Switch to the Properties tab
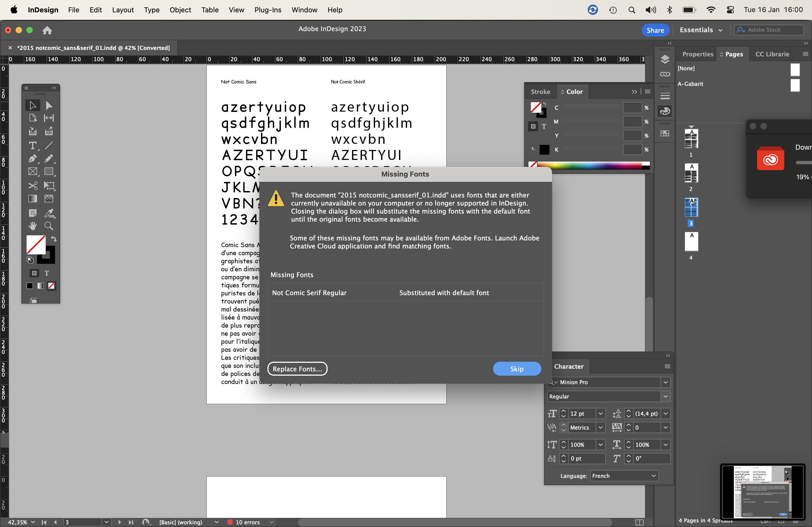The height and width of the screenshot is (527, 812). click(x=697, y=54)
